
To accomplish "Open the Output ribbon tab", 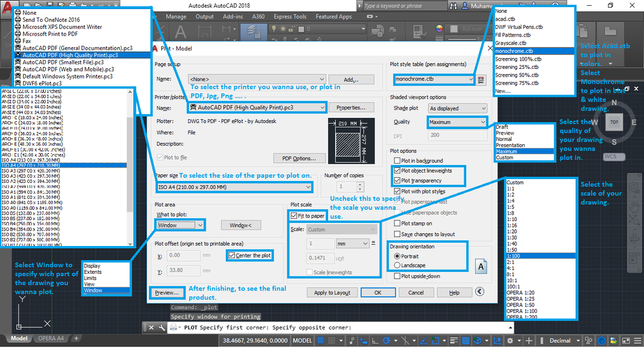I will point(204,17).
